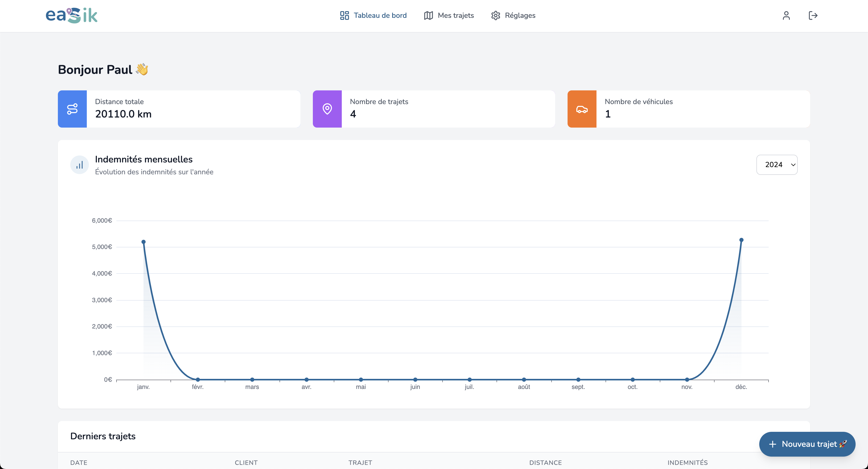Click the Nombre de véhicules car icon

point(582,109)
